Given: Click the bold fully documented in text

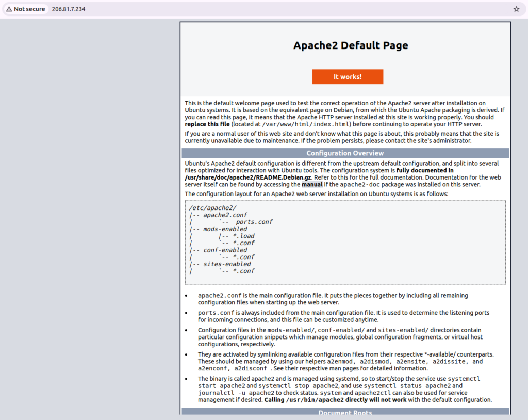Looking at the screenshot, I should tap(425, 170).
